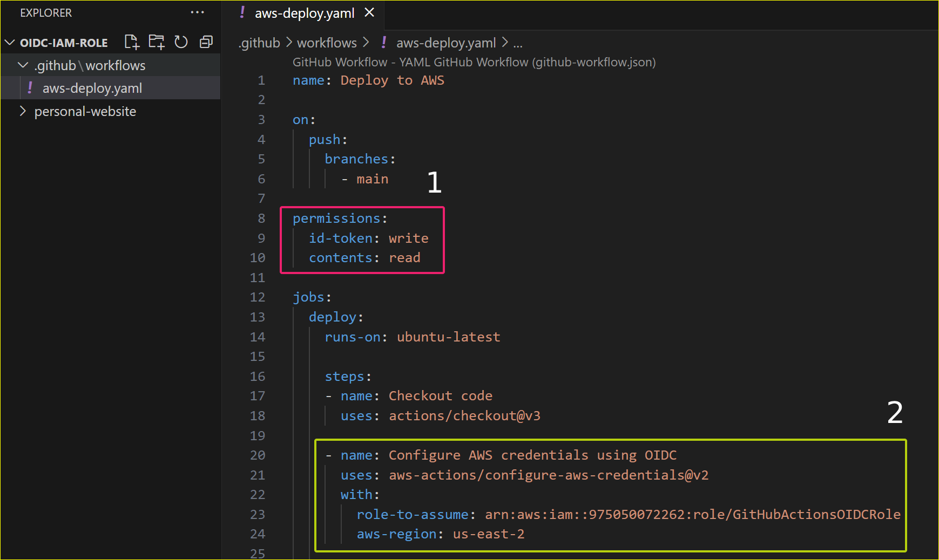939x560 pixels.
Task: Click the YAML file icon in the breadcrumb
Action: tap(384, 43)
